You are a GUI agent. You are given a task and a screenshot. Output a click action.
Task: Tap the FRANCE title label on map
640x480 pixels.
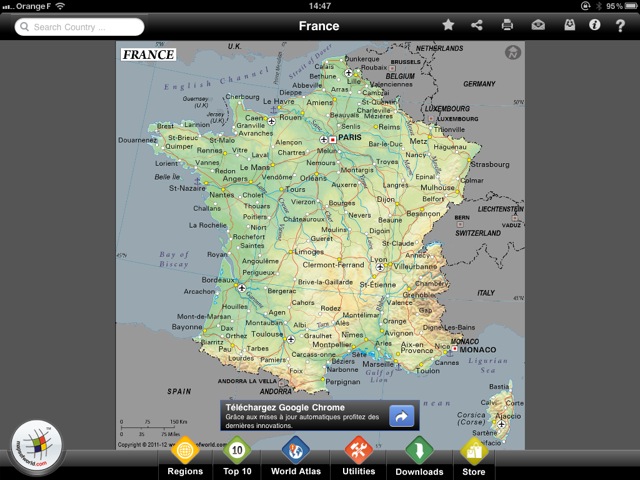coord(148,55)
